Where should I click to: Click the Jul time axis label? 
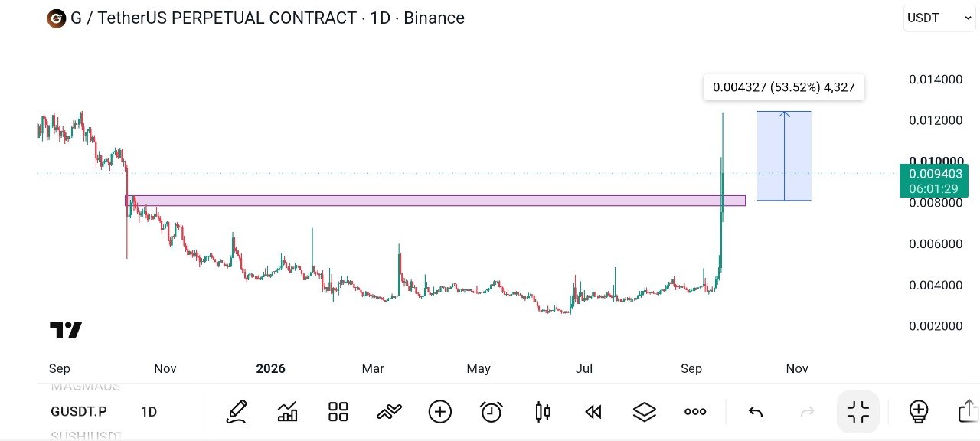coord(584,368)
